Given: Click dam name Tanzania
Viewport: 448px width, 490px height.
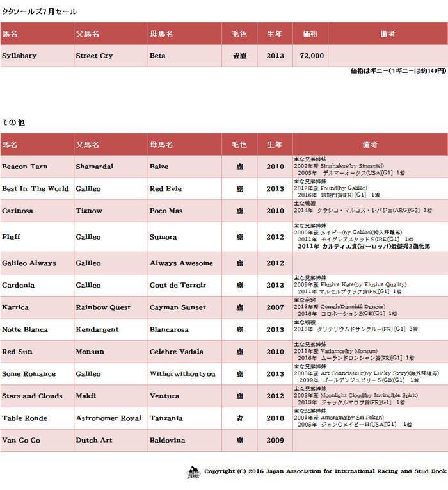Looking at the screenshot, I should tap(166, 418).
